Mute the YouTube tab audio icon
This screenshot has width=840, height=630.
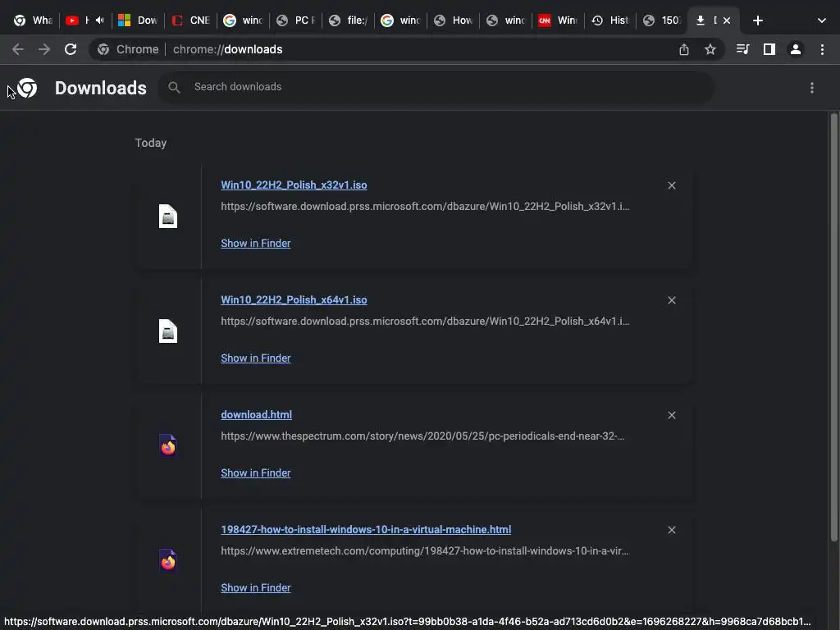coord(99,21)
